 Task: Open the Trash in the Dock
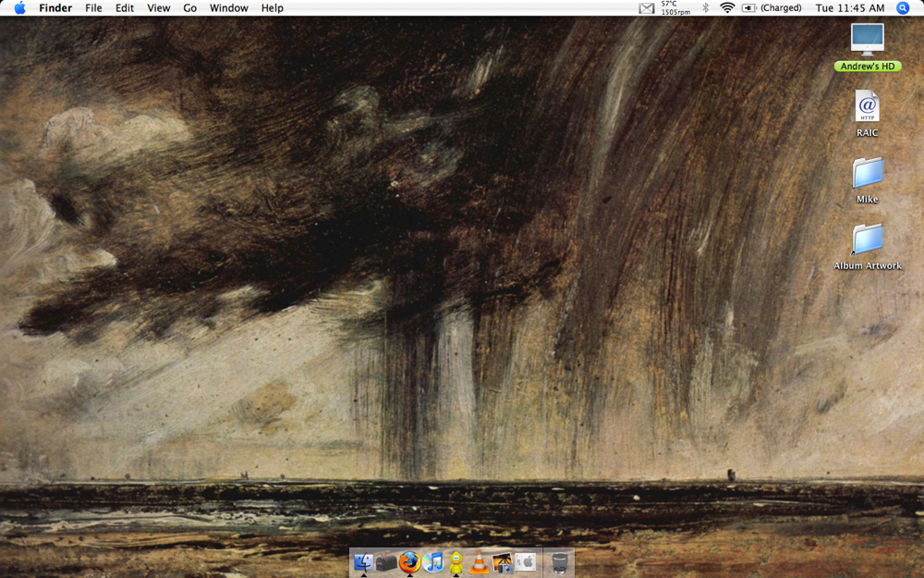[560, 562]
